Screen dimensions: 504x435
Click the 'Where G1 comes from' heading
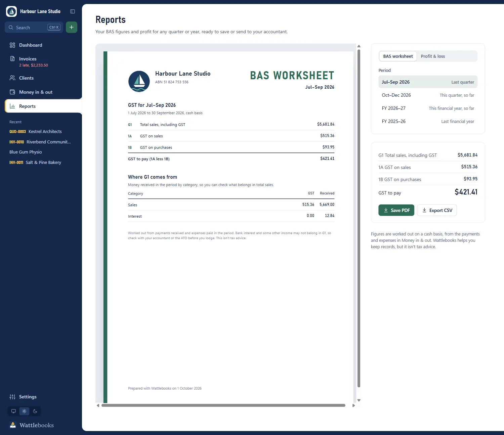153,177
